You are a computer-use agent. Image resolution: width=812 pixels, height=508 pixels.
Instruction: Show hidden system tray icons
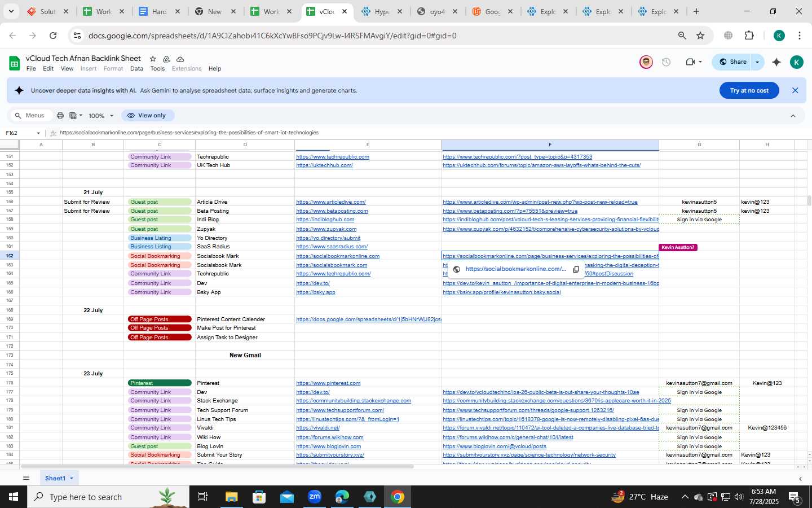(685, 497)
